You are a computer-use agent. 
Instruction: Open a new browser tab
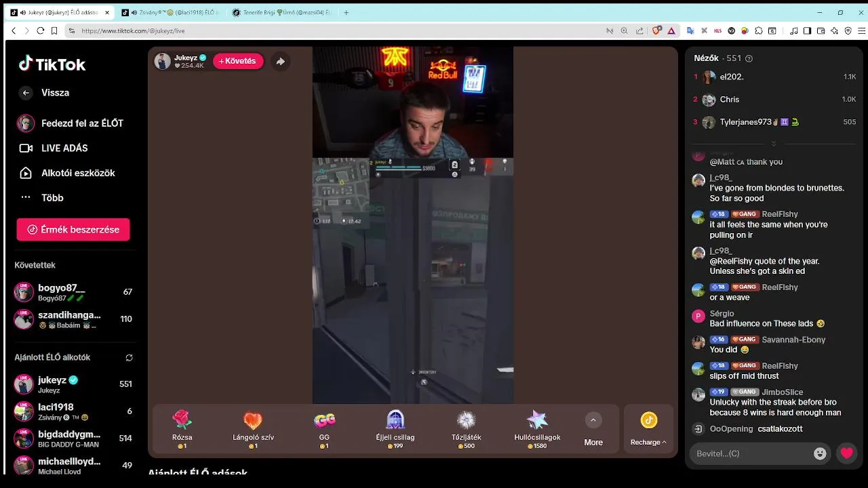point(347,12)
